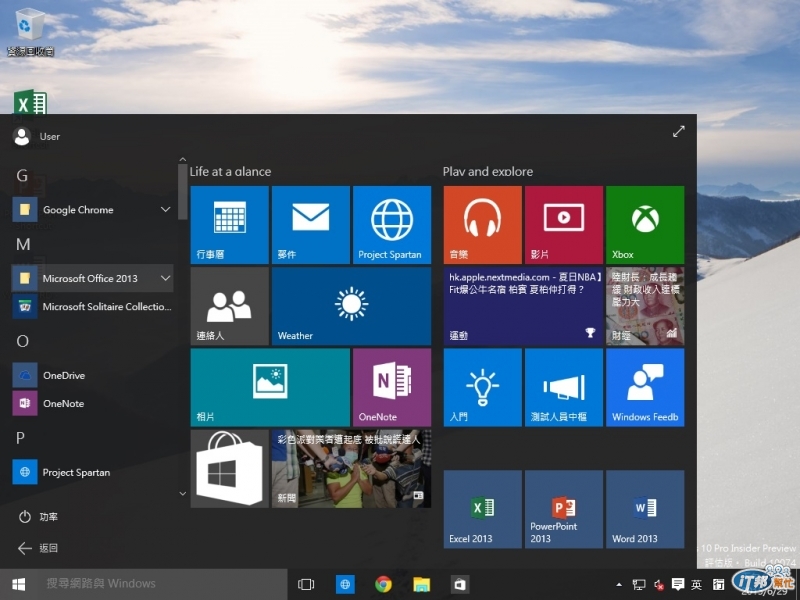Open the Weather tile
800x600 pixels.
pyautogui.click(x=352, y=306)
